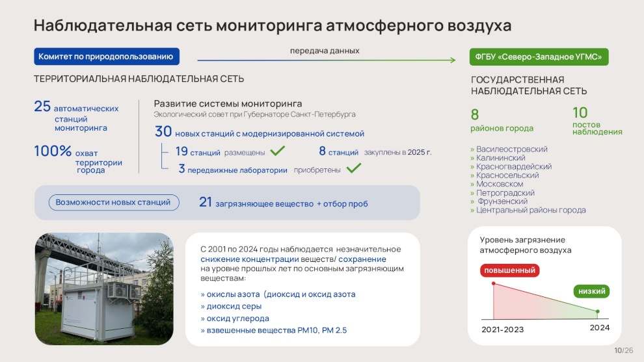Viewport: 644px width, 362px height.
Task: Click the "Возможности новых станций" pill
Action: coord(113,203)
